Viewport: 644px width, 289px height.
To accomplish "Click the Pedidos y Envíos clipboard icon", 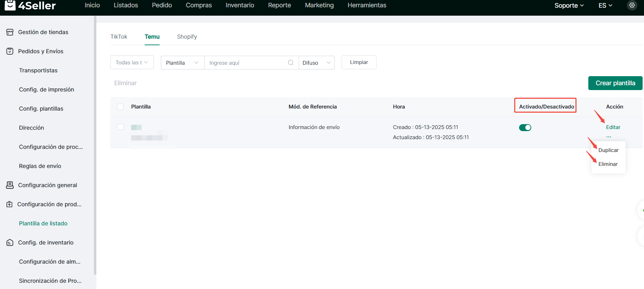I will (10, 51).
